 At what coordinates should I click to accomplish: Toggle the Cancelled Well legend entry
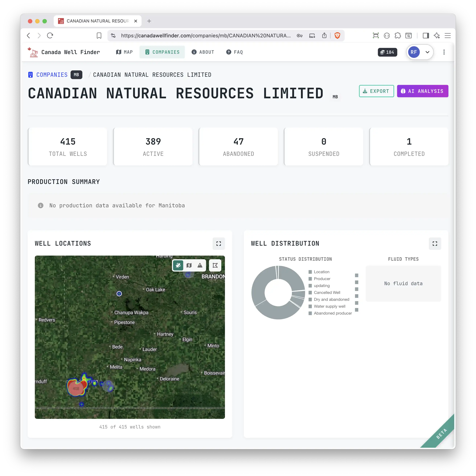click(327, 292)
